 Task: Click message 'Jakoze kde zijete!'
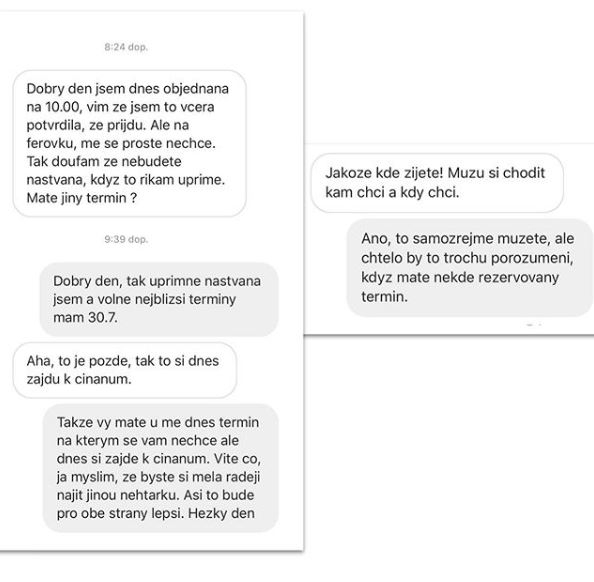pos(437,183)
